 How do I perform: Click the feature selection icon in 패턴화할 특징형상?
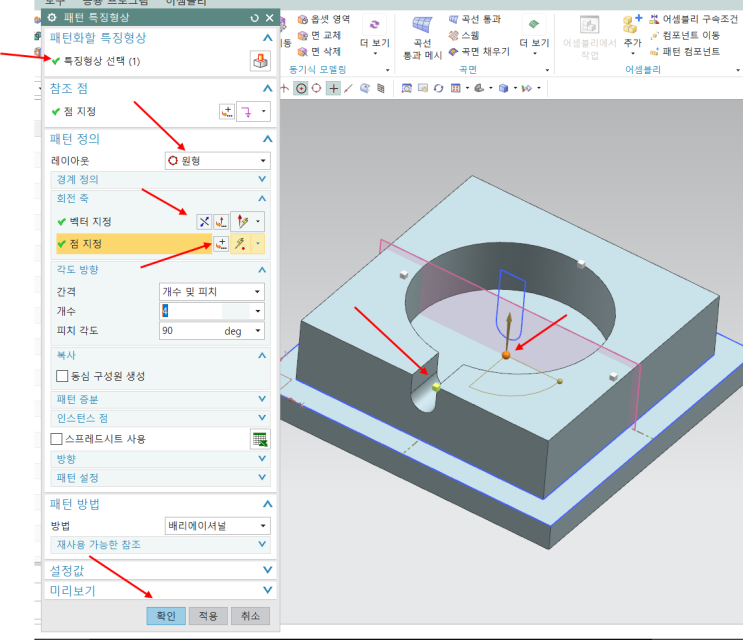[x=259, y=62]
